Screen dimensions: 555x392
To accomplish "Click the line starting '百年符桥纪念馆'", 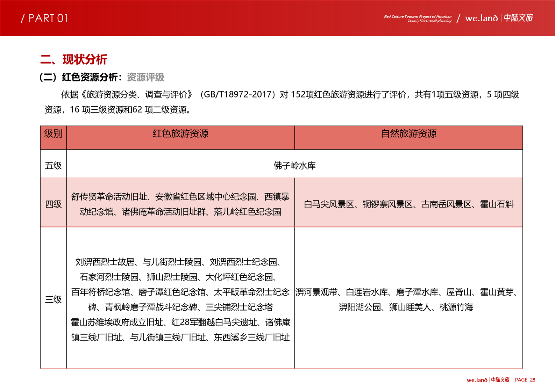I will (x=180, y=292).
